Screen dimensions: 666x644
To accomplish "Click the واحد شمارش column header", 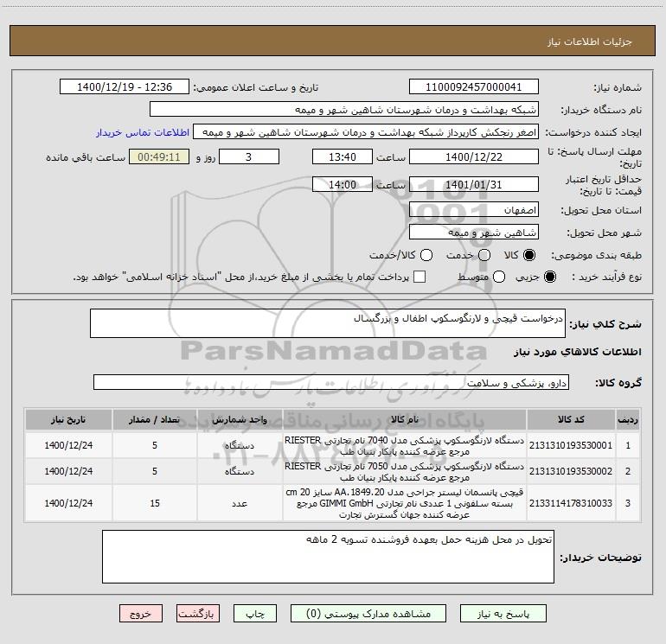I will point(240,419).
